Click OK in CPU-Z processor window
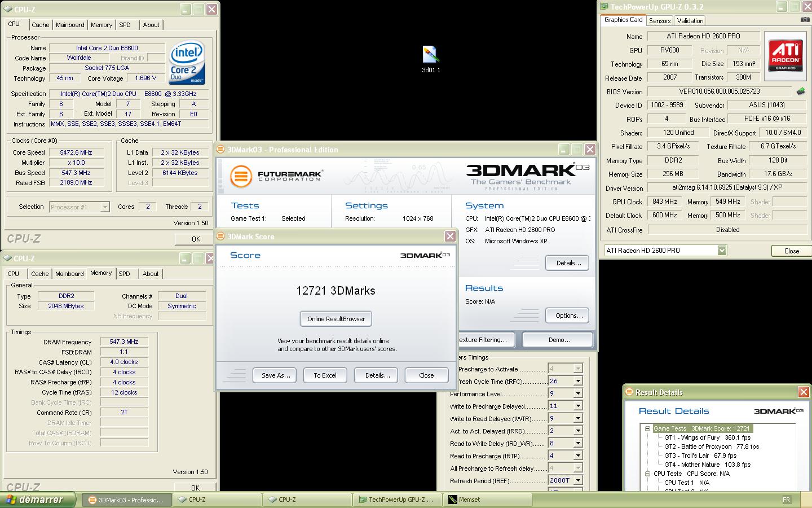 196,239
